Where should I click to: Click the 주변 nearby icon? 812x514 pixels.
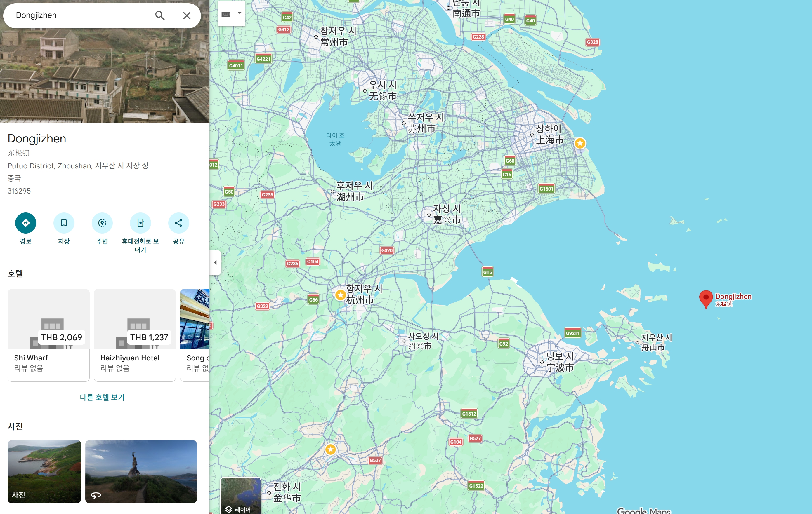102,223
